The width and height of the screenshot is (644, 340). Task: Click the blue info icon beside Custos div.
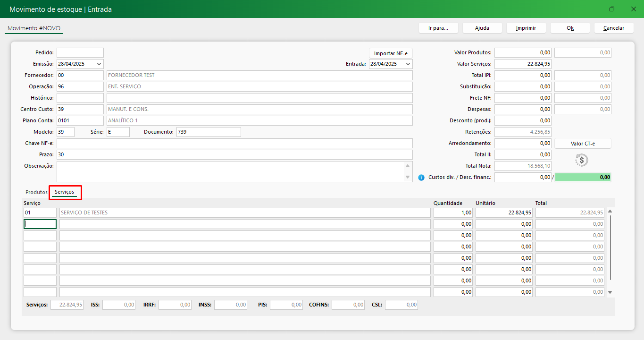click(421, 178)
